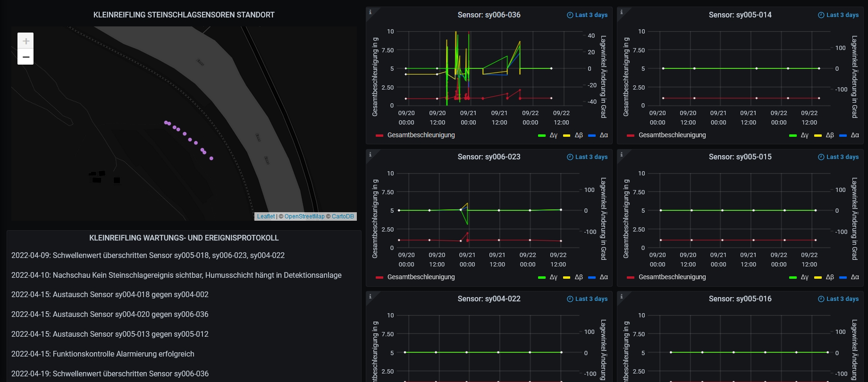Click Last 3 days text on sy005-015 panel

tap(843, 157)
